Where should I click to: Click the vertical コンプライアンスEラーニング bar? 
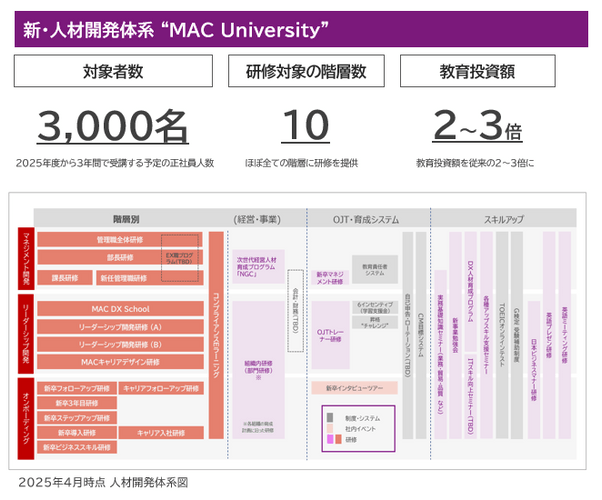coord(216,335)
